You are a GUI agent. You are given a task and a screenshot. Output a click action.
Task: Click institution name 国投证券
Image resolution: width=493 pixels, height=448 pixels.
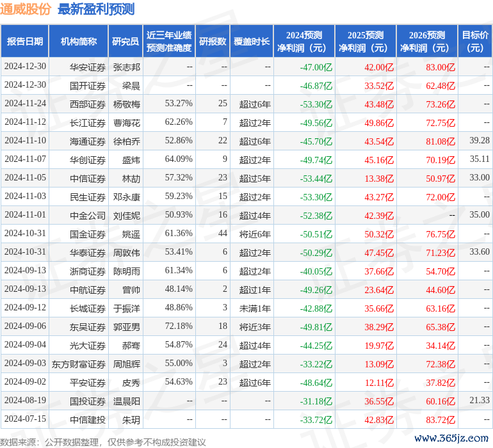[88, 401]
